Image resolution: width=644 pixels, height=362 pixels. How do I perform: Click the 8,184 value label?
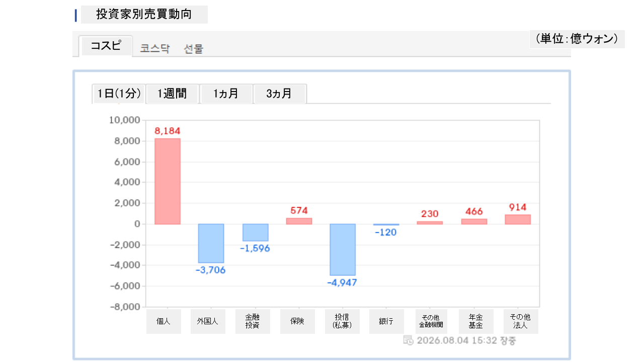168,131
